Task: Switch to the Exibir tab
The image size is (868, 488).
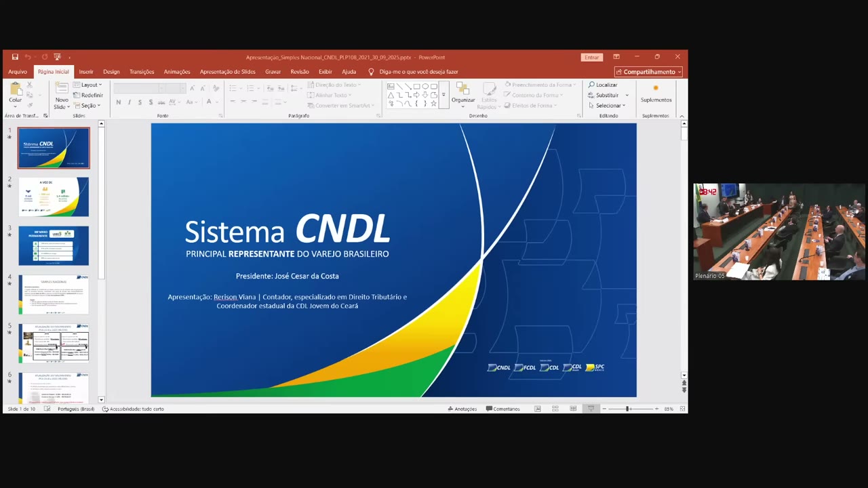Action: pyautogui.click(x=325, y=72)
